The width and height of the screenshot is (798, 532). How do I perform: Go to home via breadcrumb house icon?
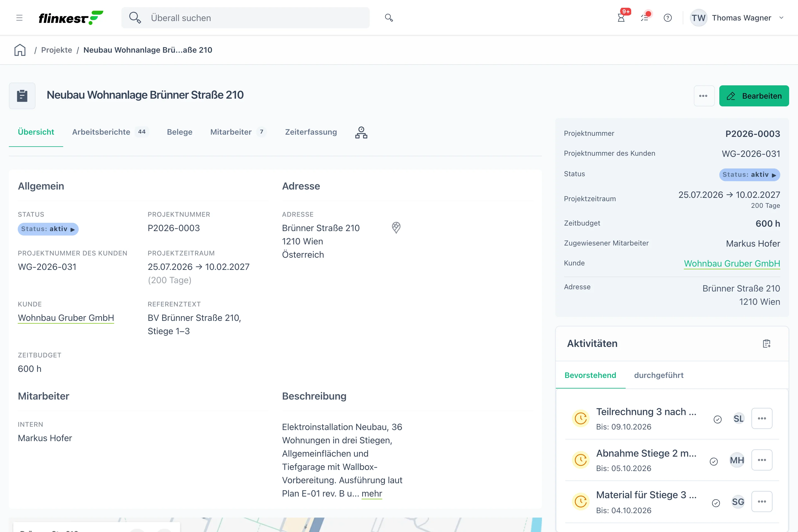[x=20, y=50]
